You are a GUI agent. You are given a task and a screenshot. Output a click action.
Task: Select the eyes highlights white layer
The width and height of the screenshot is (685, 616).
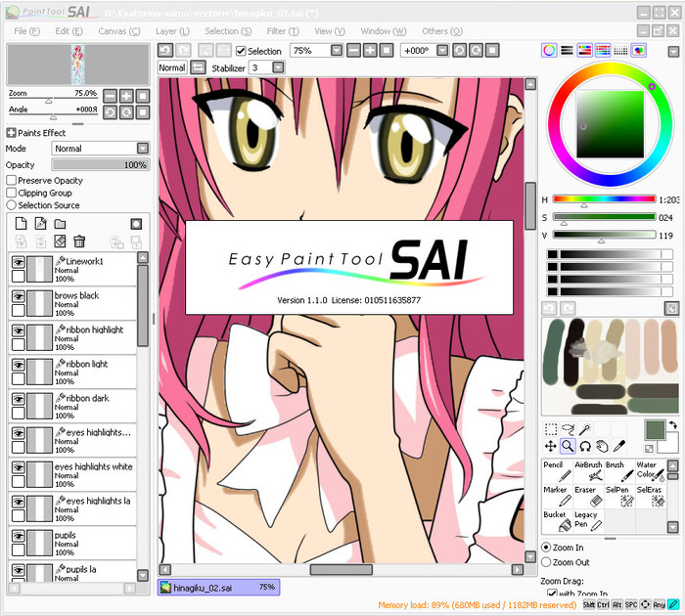[x=72, y=474]
